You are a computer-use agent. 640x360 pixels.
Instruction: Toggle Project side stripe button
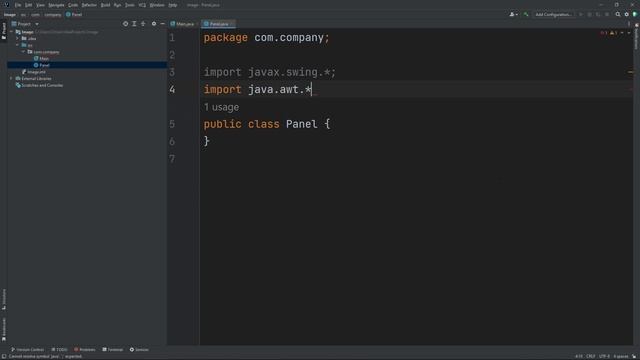click(x=4, y=31)
